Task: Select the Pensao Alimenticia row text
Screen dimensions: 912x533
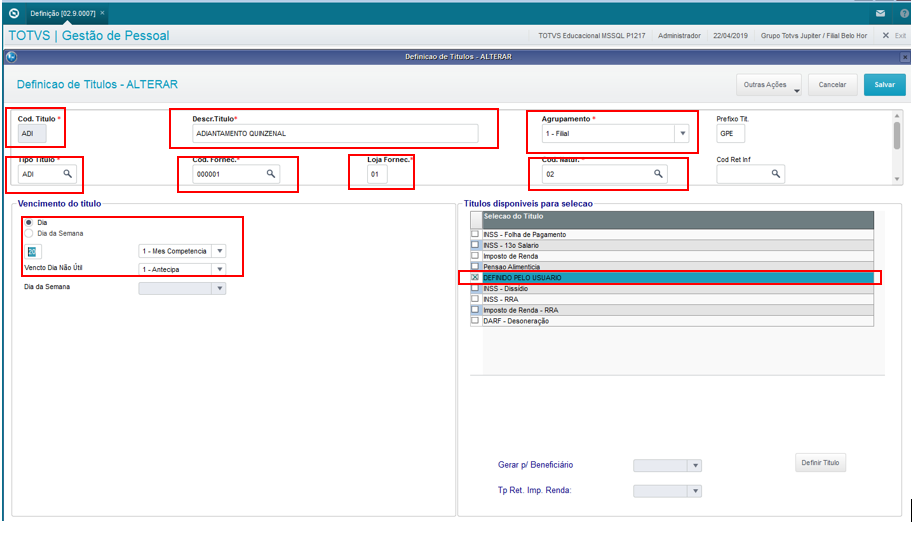Action: point(511,267)
